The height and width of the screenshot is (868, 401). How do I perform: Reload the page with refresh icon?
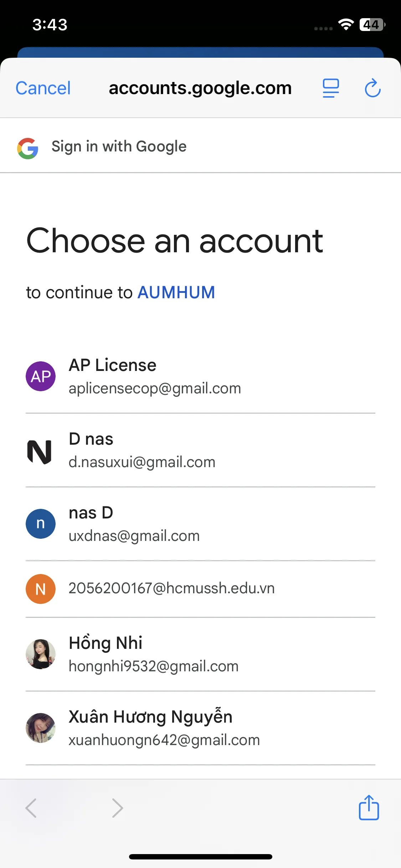click(x=372, y=88)
